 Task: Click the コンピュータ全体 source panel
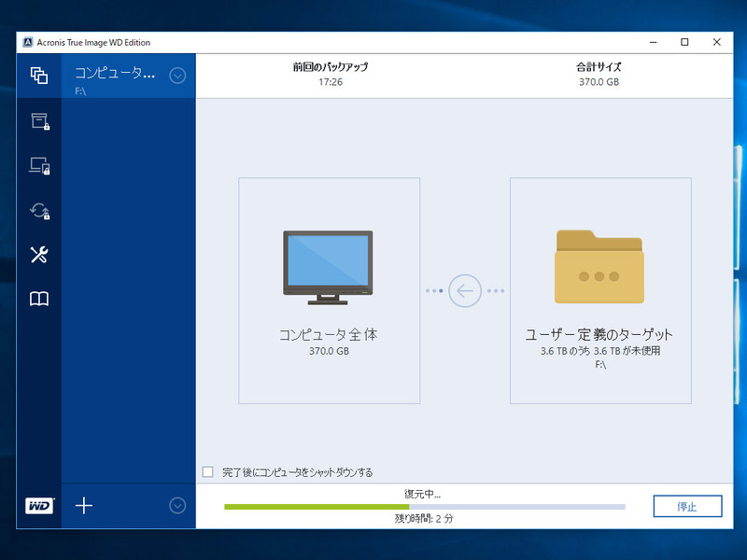(x=330, y=290)
